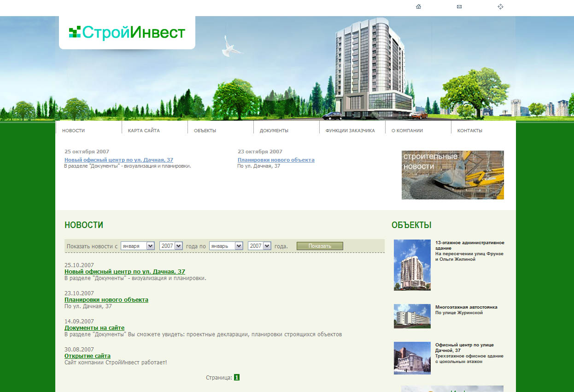Image resolution: width=574 pixels, height=392 pixels.
Task: Click the НОВОСТИ section heading
Action: [84, 225]
